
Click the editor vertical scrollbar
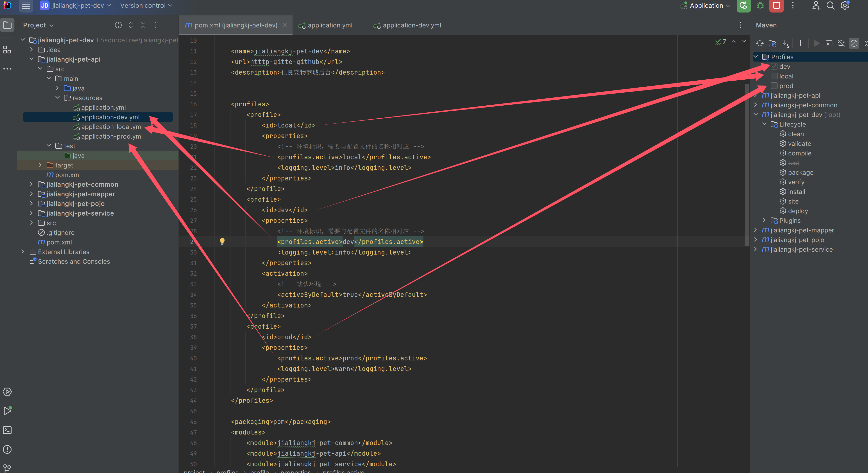pyautogui.click(x=747, y=165)
